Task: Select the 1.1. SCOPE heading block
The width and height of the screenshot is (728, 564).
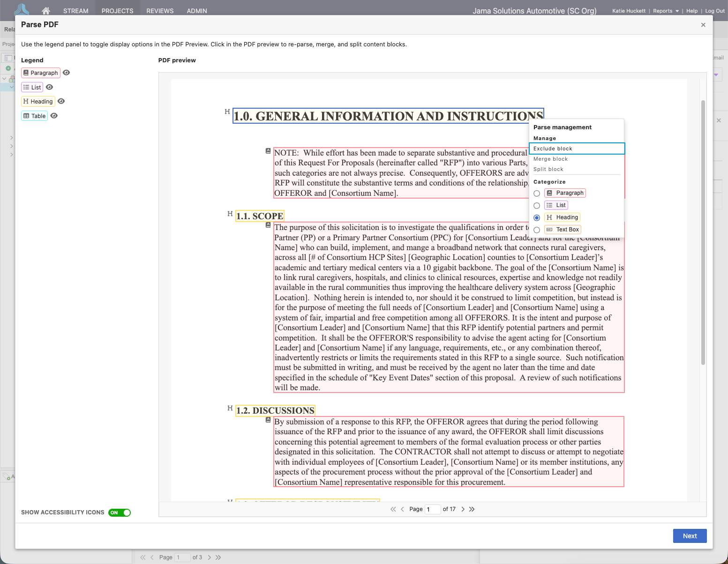Action: 260,216
